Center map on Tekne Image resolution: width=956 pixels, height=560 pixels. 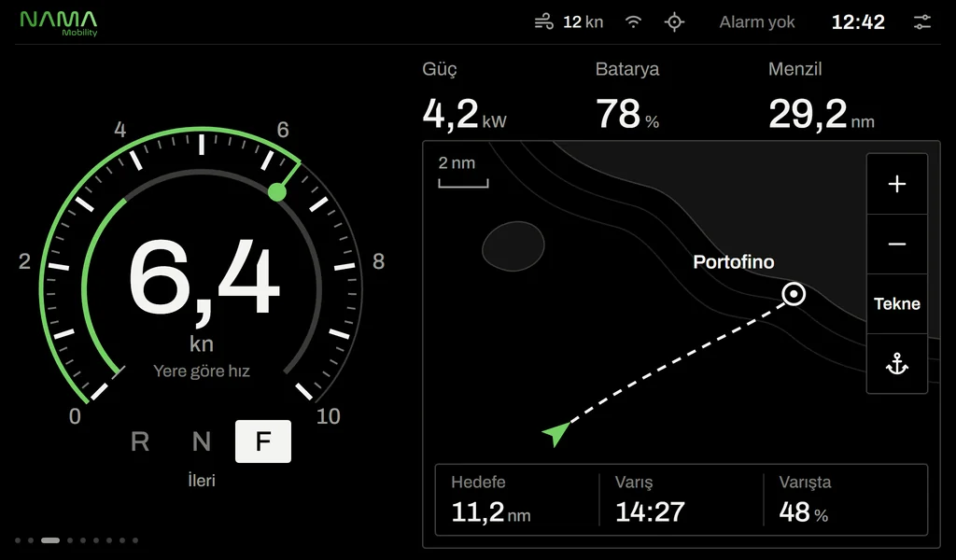(897, 304)
